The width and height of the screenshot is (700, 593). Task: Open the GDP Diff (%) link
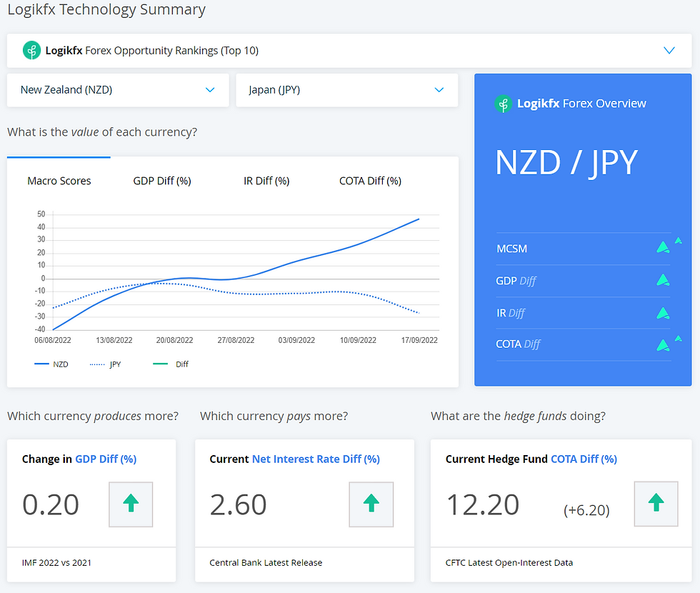(x=106, y=459)
